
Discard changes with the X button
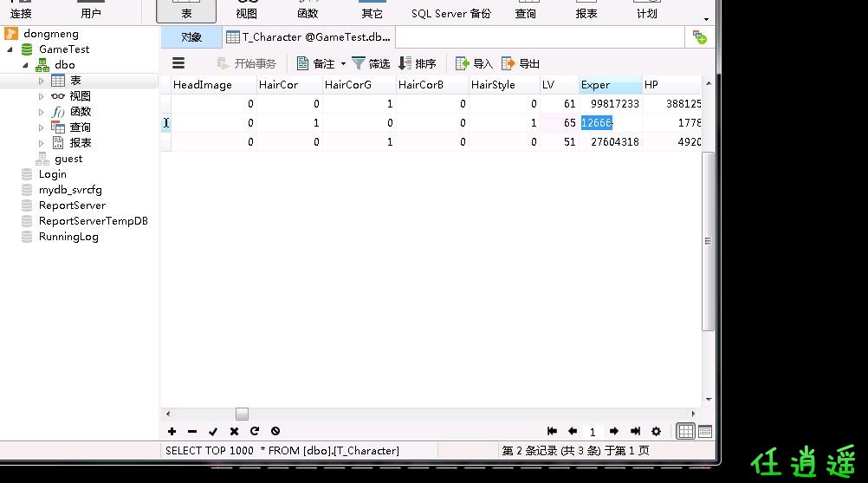tap(234, 431)
